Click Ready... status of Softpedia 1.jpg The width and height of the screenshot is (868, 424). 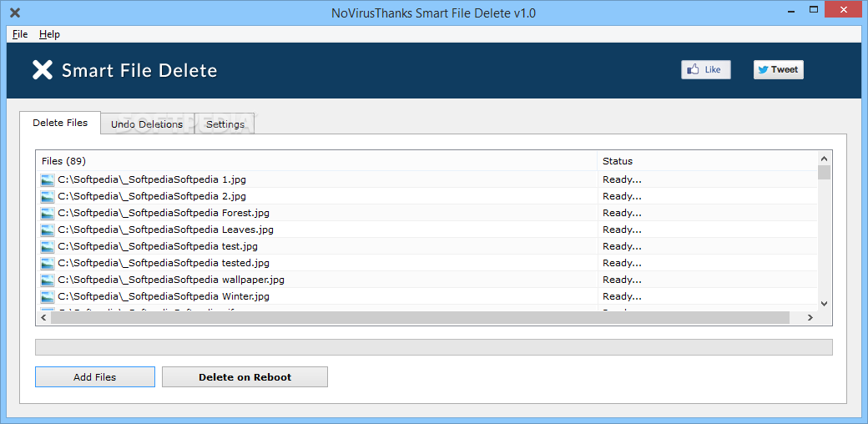pos(622,179)
